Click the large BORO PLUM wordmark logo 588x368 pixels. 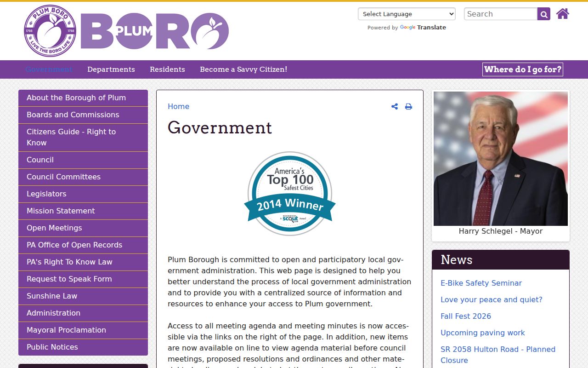[155, 31]
